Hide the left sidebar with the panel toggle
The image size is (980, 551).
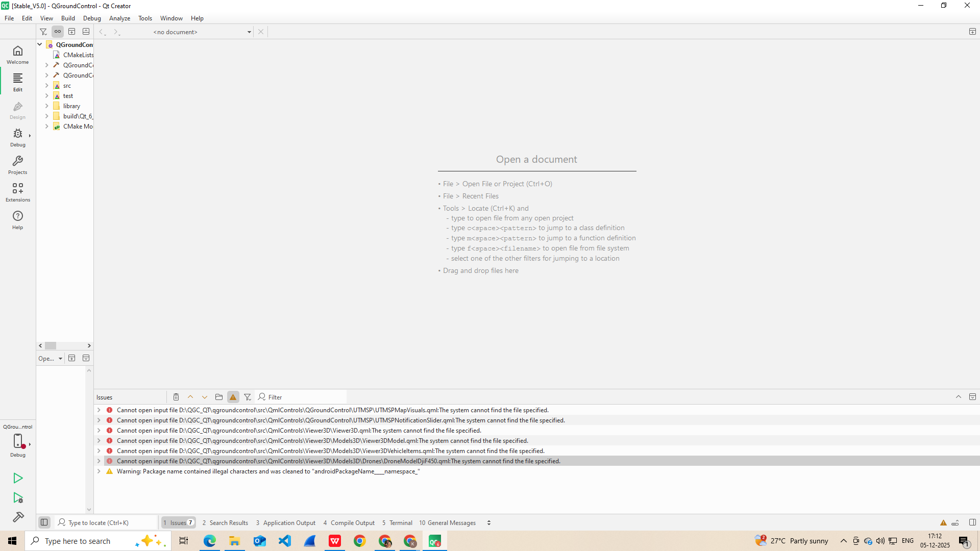(x=44, y=522)
